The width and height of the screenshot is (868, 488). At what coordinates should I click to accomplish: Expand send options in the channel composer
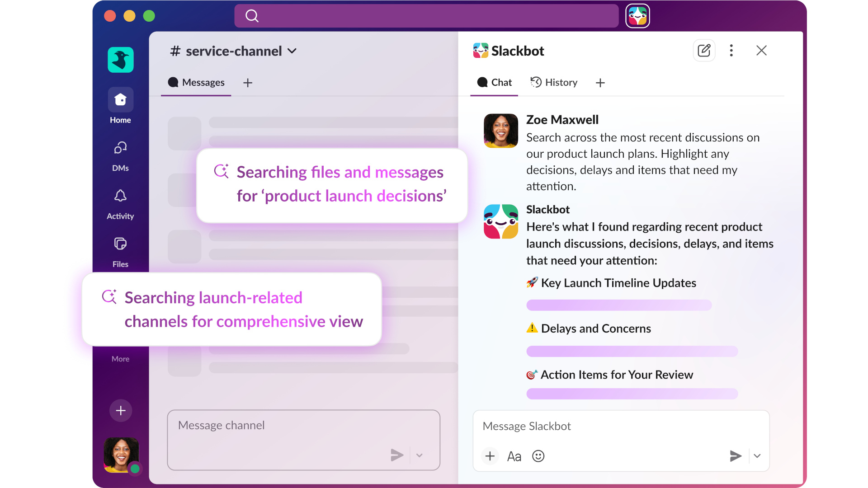[x=420, y=455]
